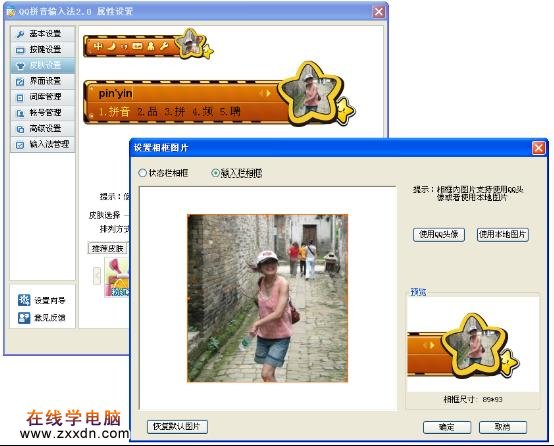The width and height of the screenshot is (554, 446).
Task: Click 恢复默认图片 restore default button
Action: click(x=177, y=427)
